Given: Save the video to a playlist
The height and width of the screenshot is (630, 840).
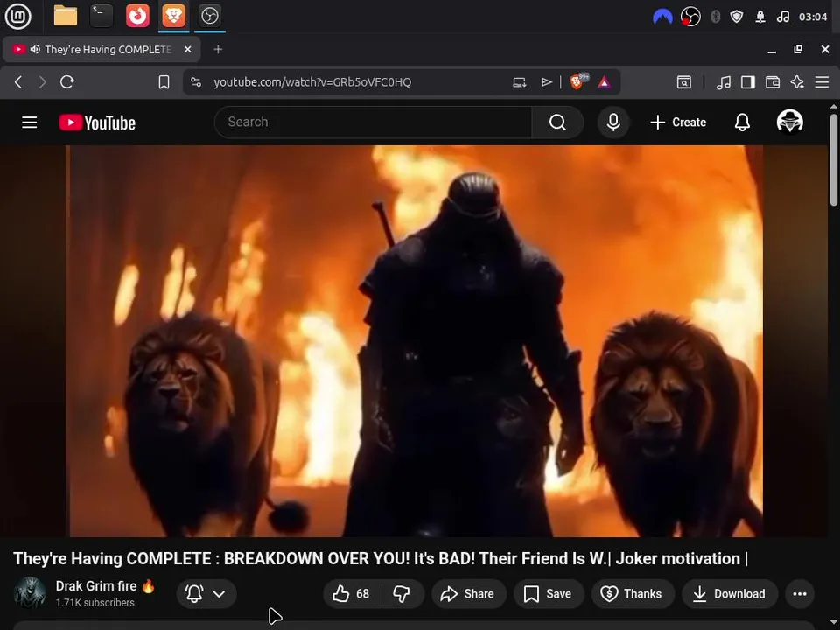Looking at the screenshot, I should (548, 593).
